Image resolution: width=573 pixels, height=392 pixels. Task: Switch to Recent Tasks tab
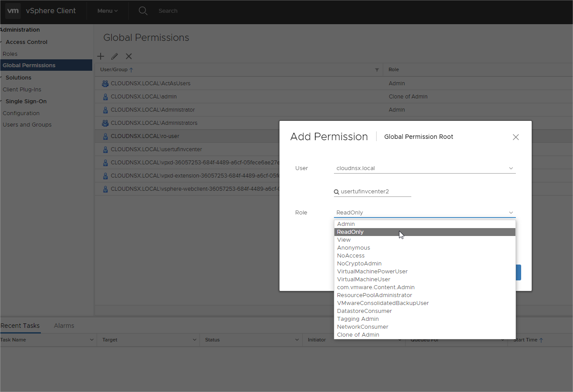pos(20,326)
